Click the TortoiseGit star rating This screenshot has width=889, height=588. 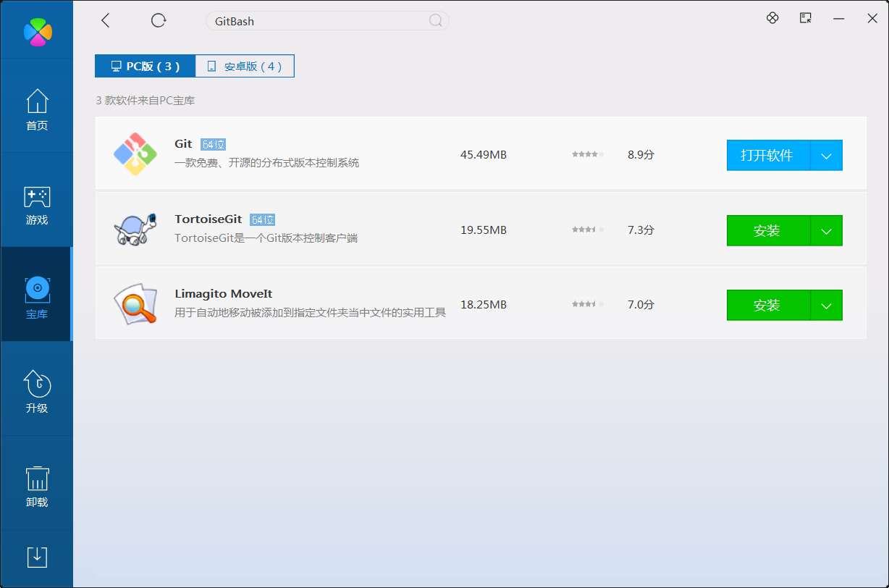click(x=588, y=230)
